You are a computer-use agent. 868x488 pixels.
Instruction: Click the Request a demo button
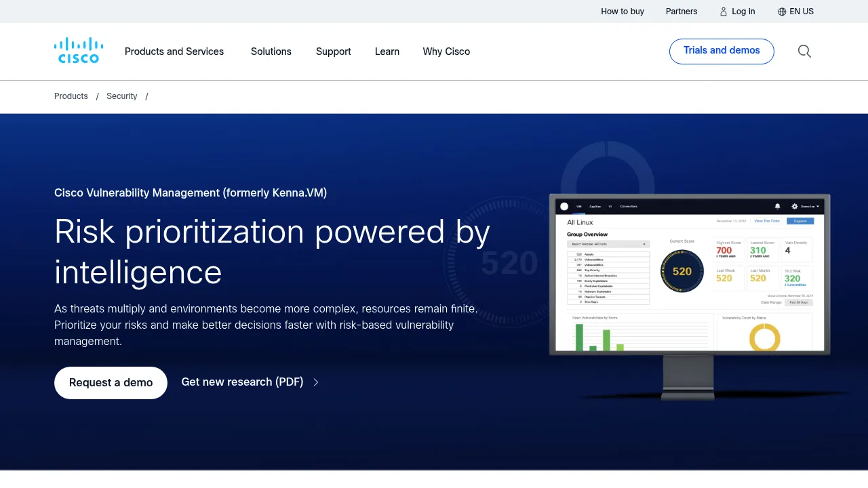click(x=111, y=383)
